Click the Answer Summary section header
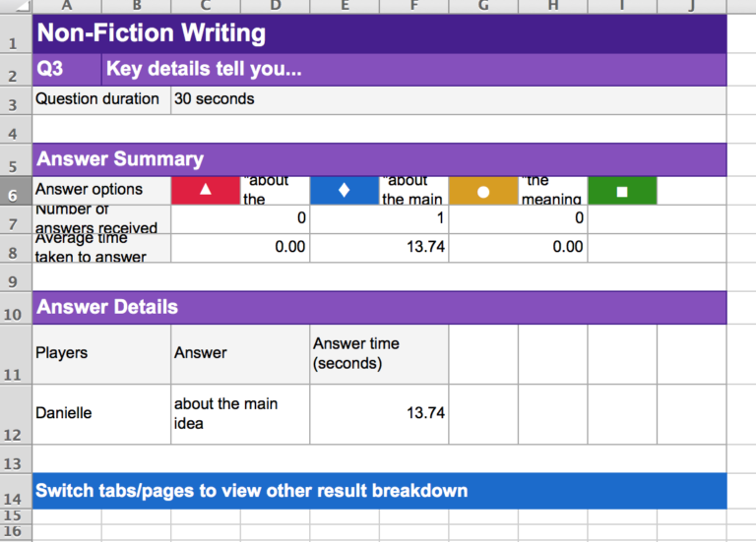The width and height of the screenshot is (756, 542). tap(379, 159)
